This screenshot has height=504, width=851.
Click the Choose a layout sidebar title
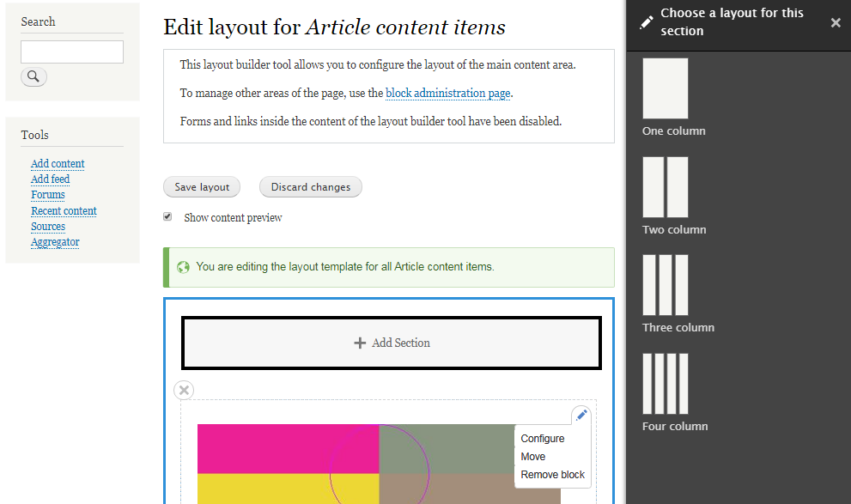[732, 21]
